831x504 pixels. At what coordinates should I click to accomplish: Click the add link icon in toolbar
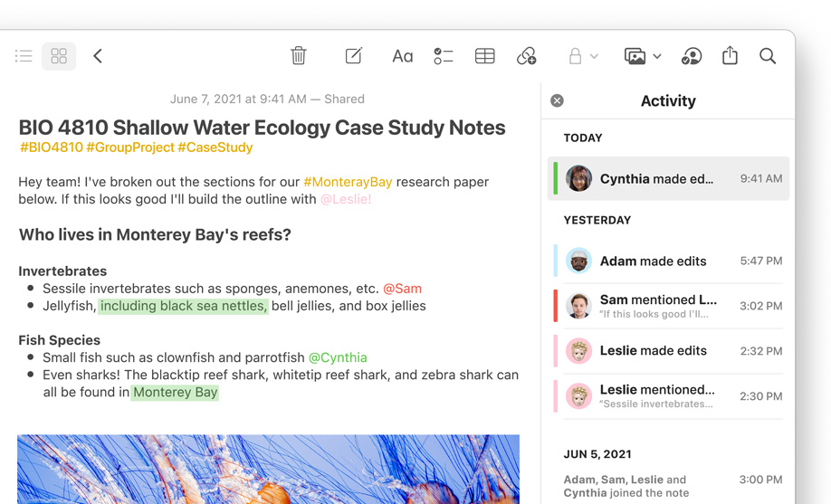(527, 56)
